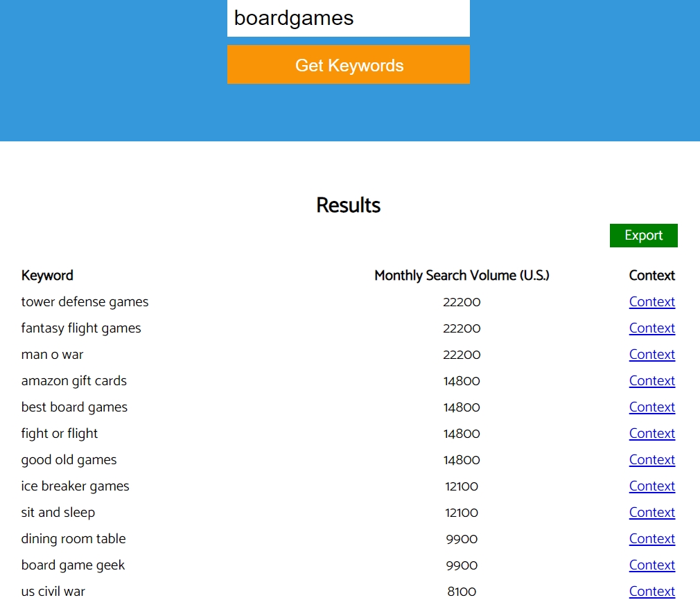This screenshot has width=700, height=600.
Task: Open Context link for amazon gift cards
Action: click(x=651, y=381)
